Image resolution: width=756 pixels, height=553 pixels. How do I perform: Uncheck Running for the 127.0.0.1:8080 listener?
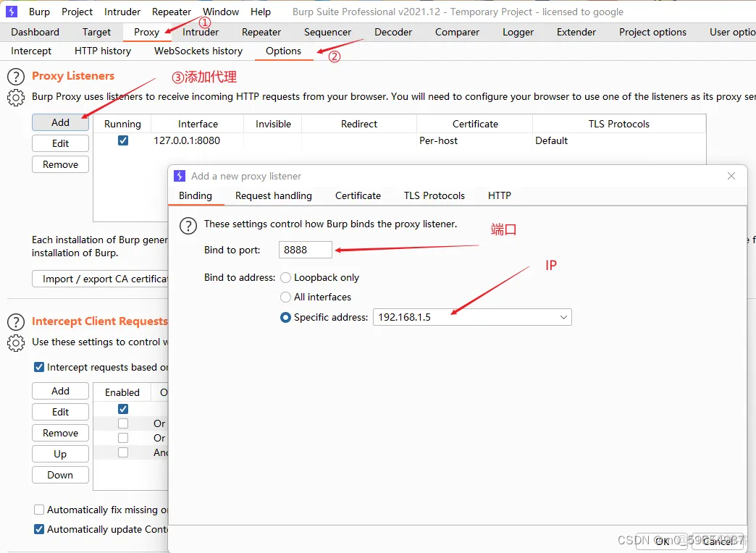123,141
